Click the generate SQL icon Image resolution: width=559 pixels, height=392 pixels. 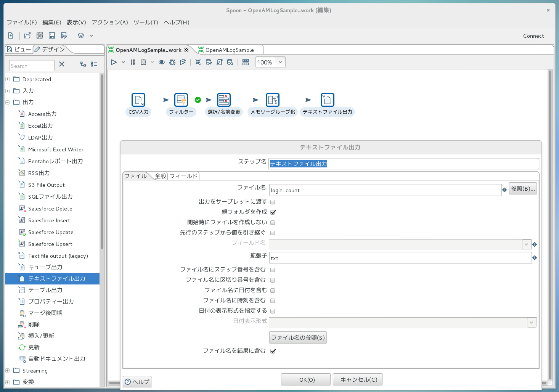point(220,62)
